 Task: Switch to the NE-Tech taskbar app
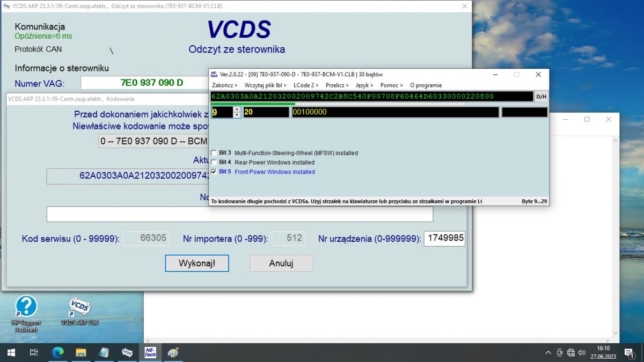150,352
